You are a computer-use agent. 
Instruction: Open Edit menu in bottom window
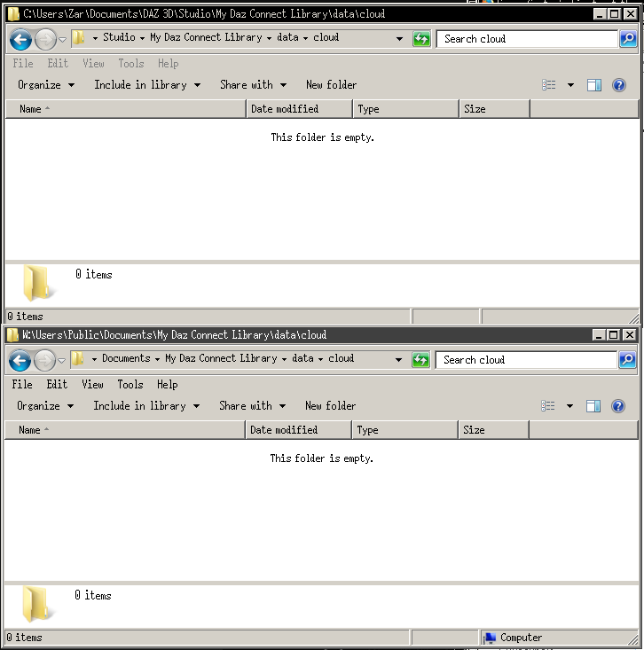[x=57, y=384]
